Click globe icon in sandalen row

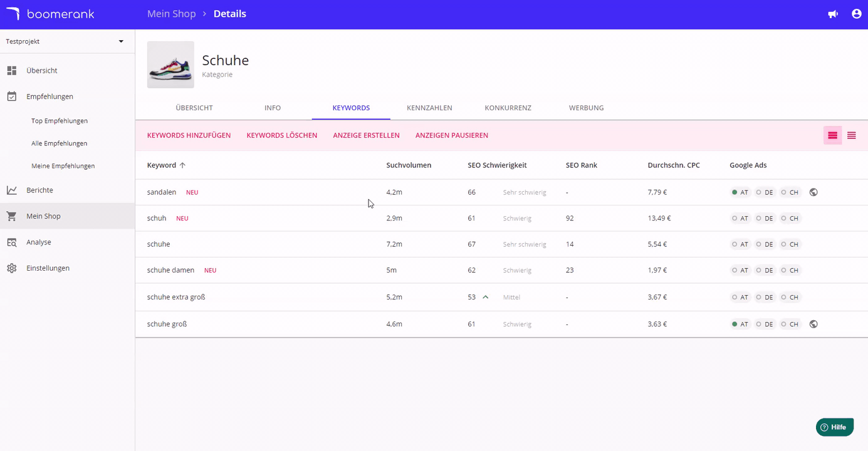[x=813, y=192]
